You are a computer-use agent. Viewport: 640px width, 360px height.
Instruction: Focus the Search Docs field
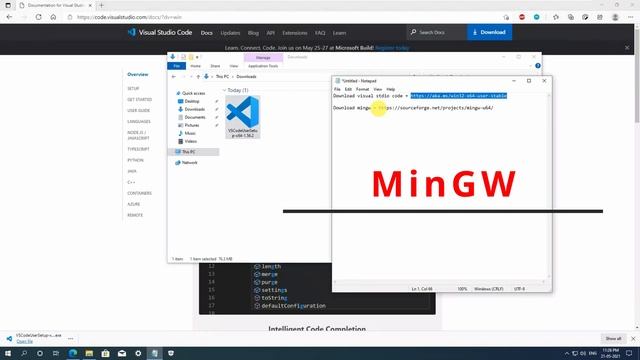pyautogui.click(x=436, y=32)
